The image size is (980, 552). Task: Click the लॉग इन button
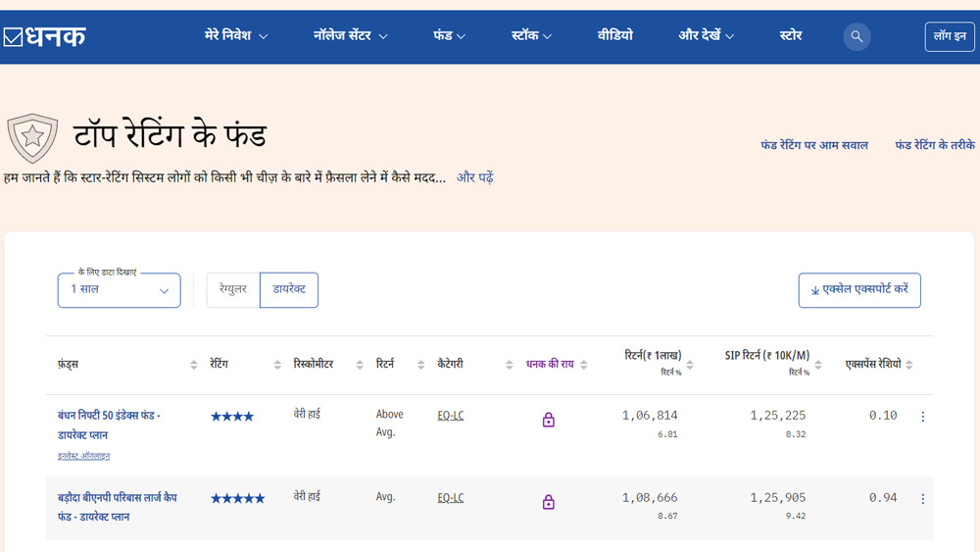(950, 36)
